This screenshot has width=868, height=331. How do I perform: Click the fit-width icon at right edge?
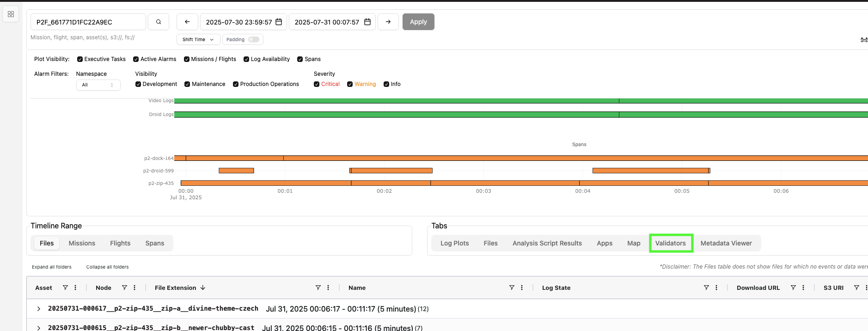click(x=864, y=40)
